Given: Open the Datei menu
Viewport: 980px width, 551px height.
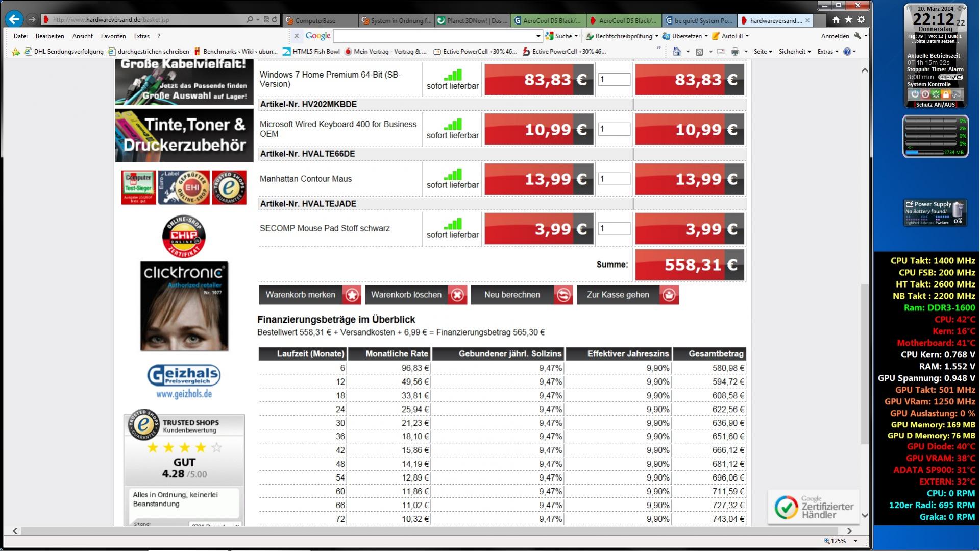Looking at the screenshot, I should click(20, 36).
